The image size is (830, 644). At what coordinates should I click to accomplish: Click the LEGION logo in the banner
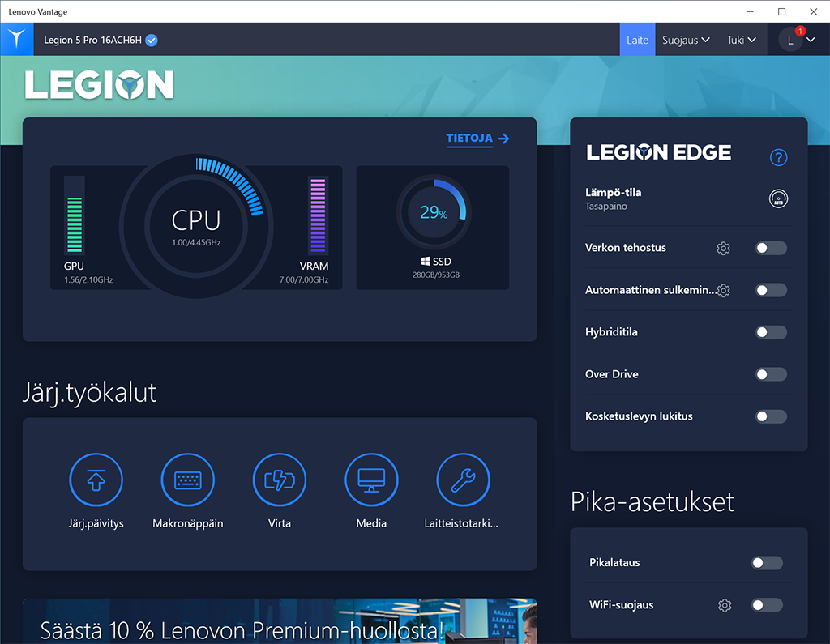pyautogui.click(x=100, y=85)
